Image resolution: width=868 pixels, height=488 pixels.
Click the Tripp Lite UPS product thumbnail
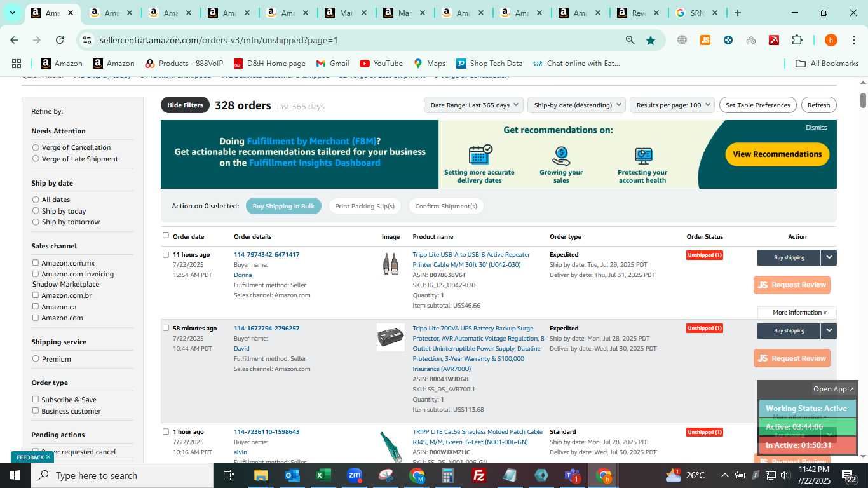[x=390, y=337]
